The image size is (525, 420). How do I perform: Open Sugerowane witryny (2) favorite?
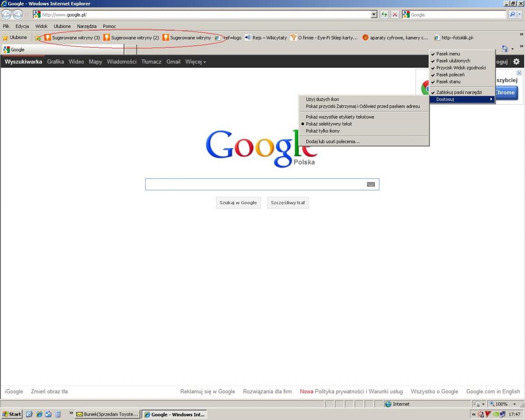(131, 38)
